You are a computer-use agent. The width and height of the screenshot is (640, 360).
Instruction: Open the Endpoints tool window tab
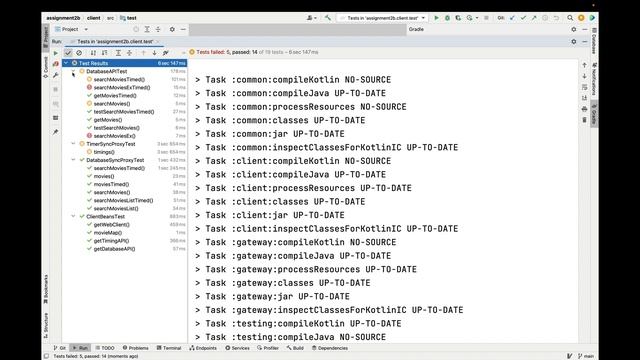(x=203, y=348)
